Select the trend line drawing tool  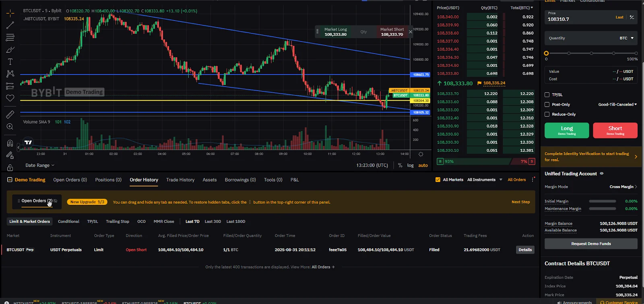10,25
